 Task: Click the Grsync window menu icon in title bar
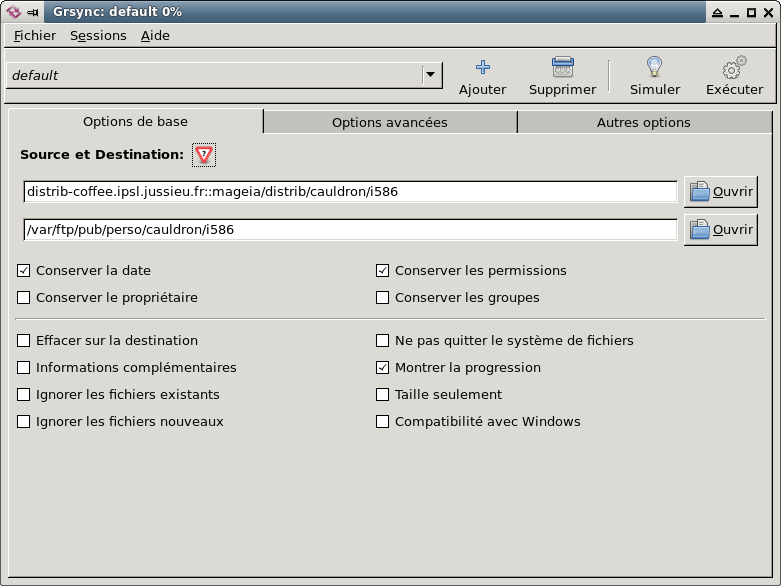click(x=13, y=11)
